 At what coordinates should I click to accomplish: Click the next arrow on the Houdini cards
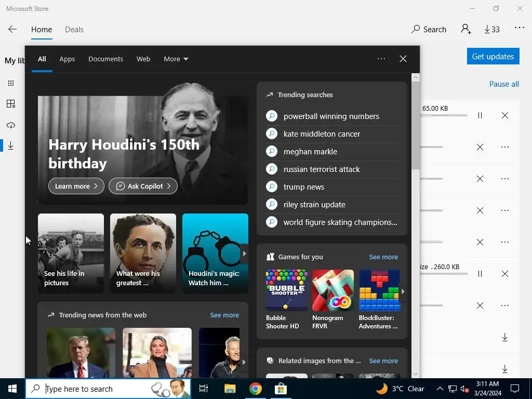pos(244,254)
